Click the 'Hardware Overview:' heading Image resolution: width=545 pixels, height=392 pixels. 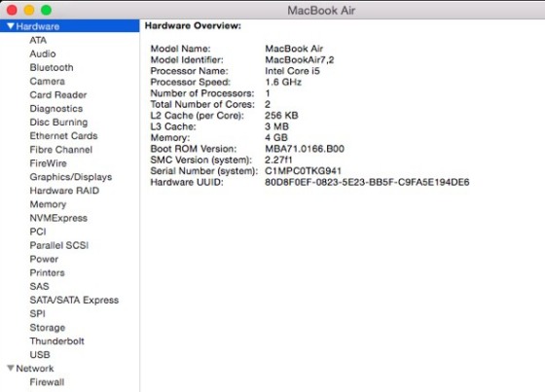(193, 25)
